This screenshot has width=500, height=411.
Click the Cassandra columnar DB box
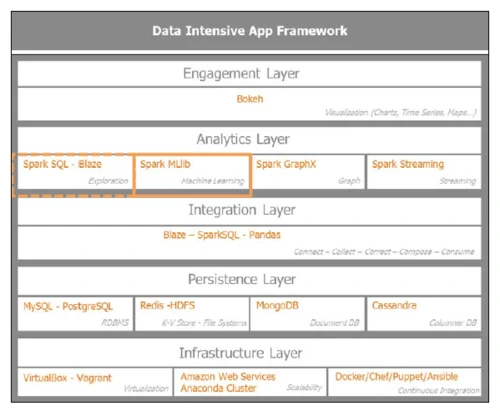click(x=424, y=314)
